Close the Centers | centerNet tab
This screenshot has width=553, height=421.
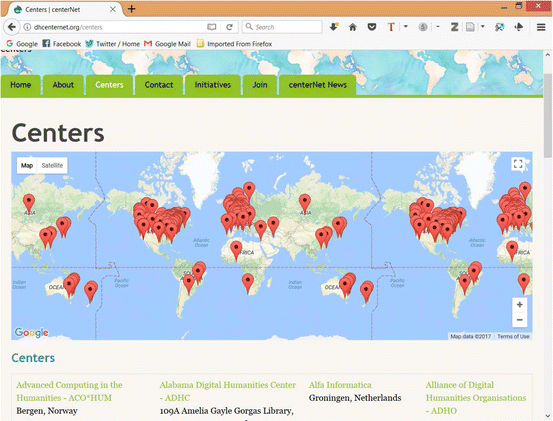[113, 10]
